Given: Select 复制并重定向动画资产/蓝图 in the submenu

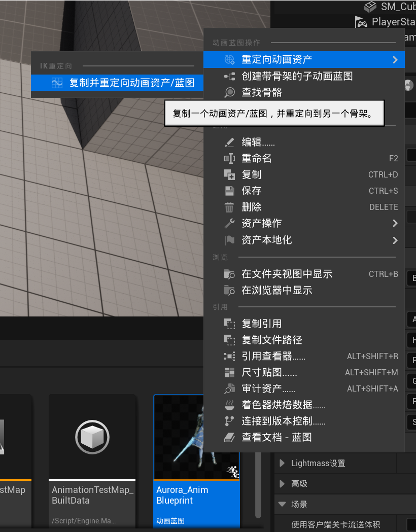Looking at the screenshot, I should [132, 83].
